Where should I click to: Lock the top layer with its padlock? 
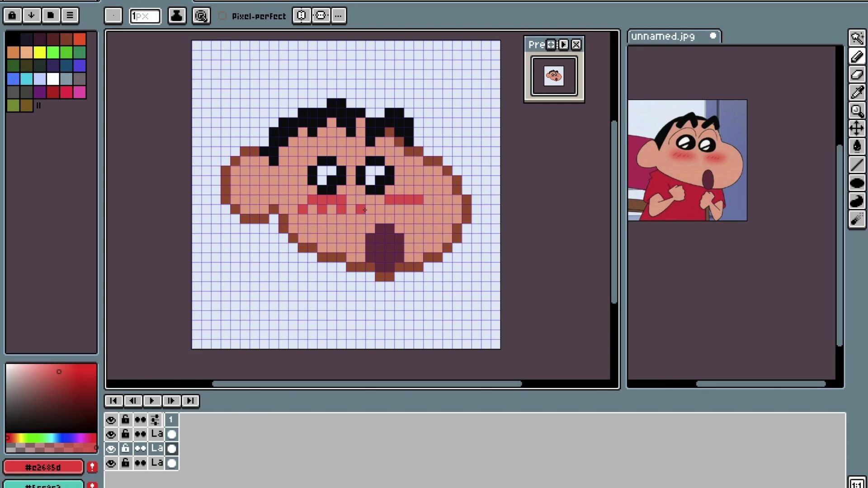point(125,434)
